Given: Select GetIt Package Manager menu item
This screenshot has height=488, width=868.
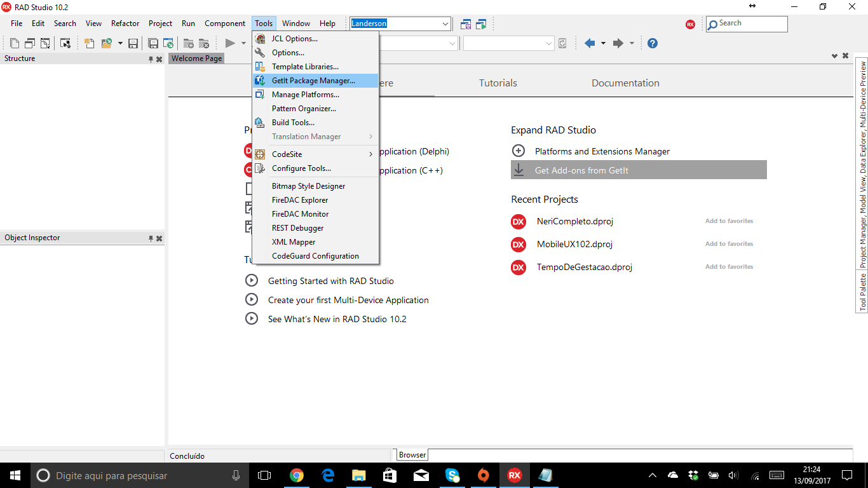Looking at the screenshot, I should [316, 81].
